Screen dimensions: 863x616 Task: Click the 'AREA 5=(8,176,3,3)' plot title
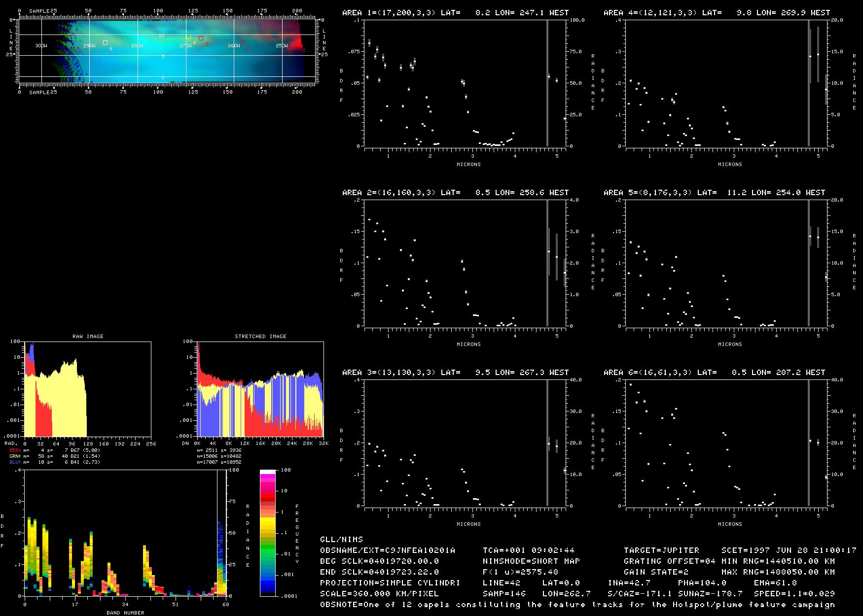point(714,192)
